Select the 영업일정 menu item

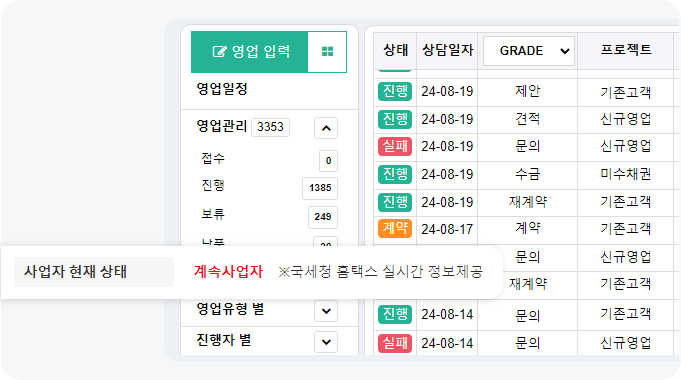point(222,89)
